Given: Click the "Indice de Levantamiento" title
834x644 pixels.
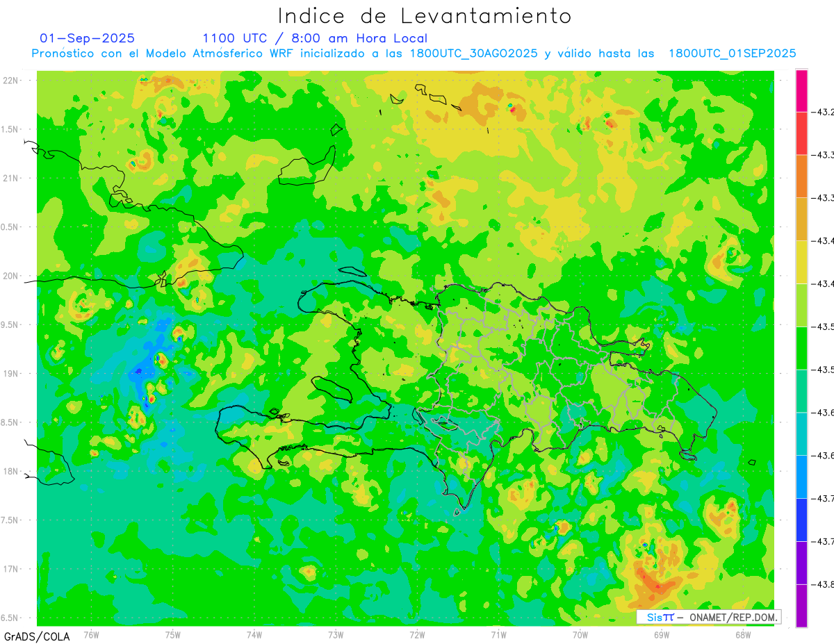Looking at the screenshot, I should pyautogui.click(x=425, y=16).
